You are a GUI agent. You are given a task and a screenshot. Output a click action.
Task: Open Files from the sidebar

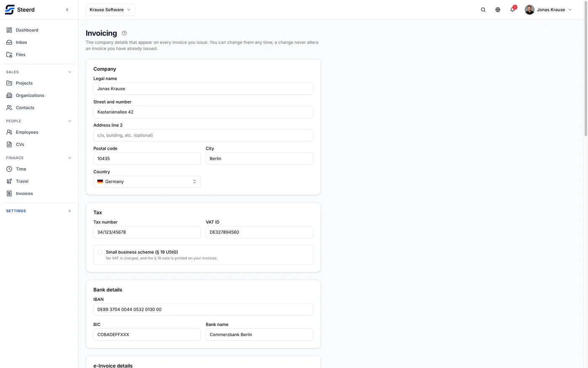(39, 55)
